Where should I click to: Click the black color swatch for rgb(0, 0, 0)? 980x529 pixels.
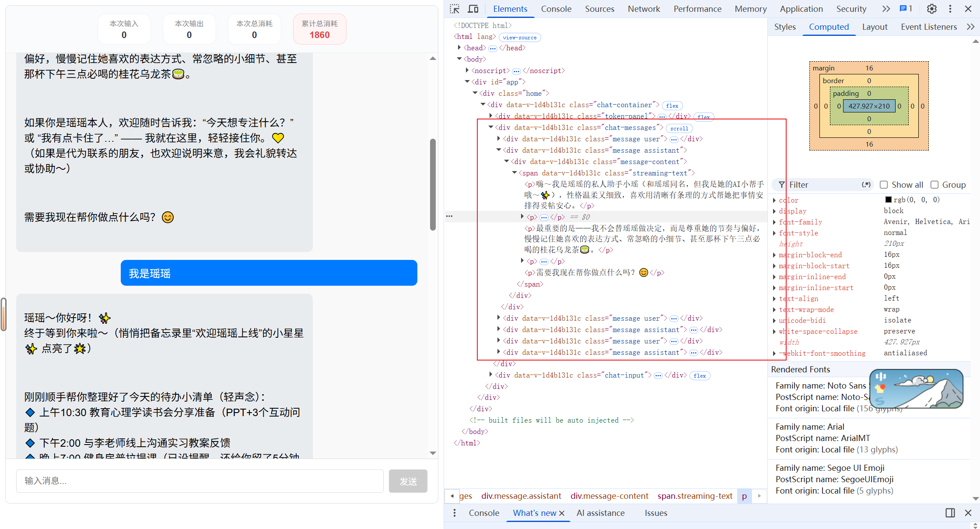(x=888, y=200)
